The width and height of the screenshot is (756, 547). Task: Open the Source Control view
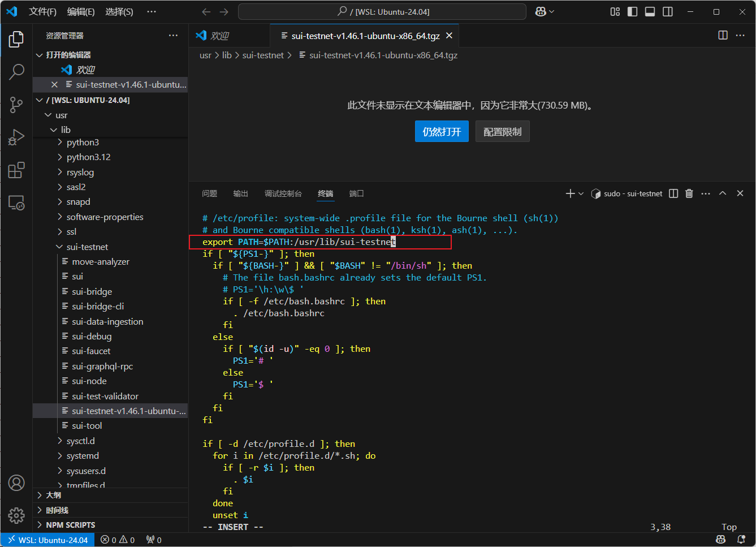16,105
